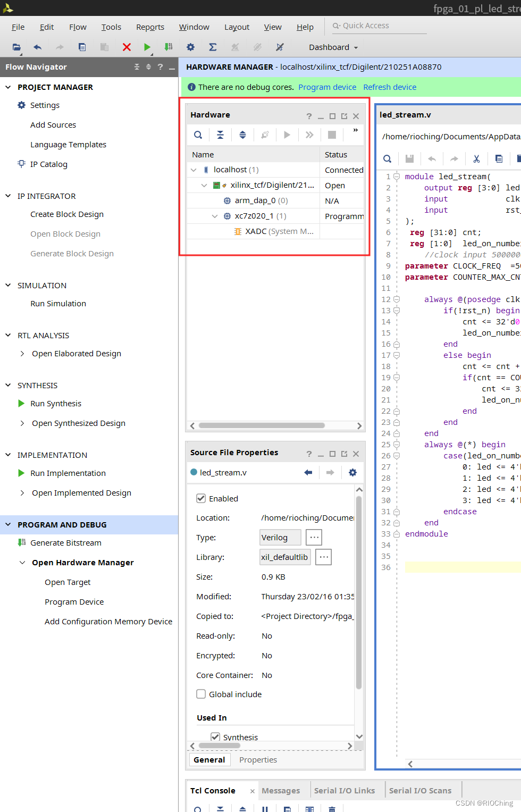
Task: Expand Open Implemented Design item
Action: coord(22,493)
